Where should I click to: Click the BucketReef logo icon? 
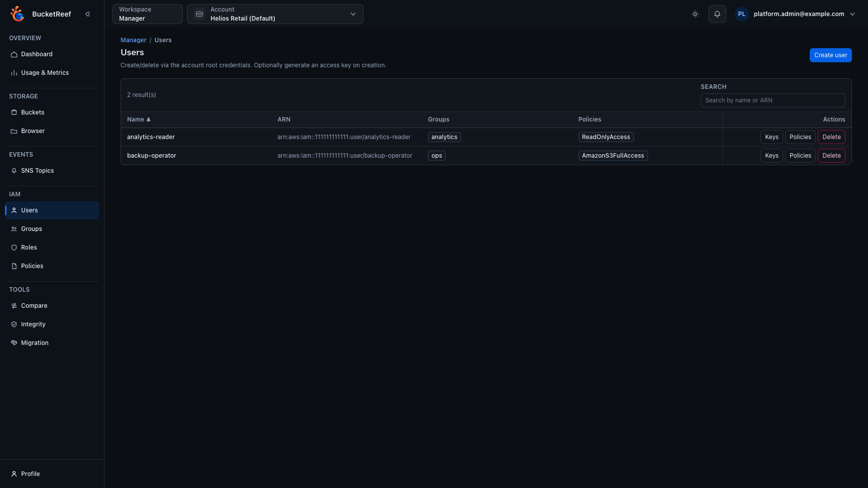pos(17,14)
